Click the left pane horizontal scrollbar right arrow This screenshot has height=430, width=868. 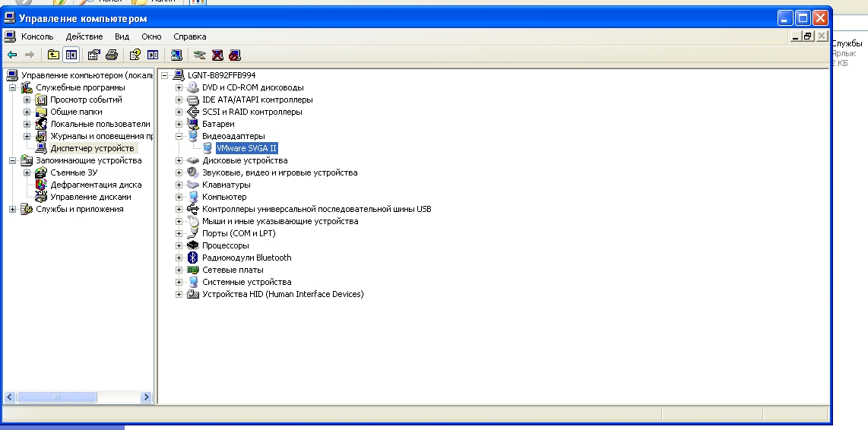point(147,397)
